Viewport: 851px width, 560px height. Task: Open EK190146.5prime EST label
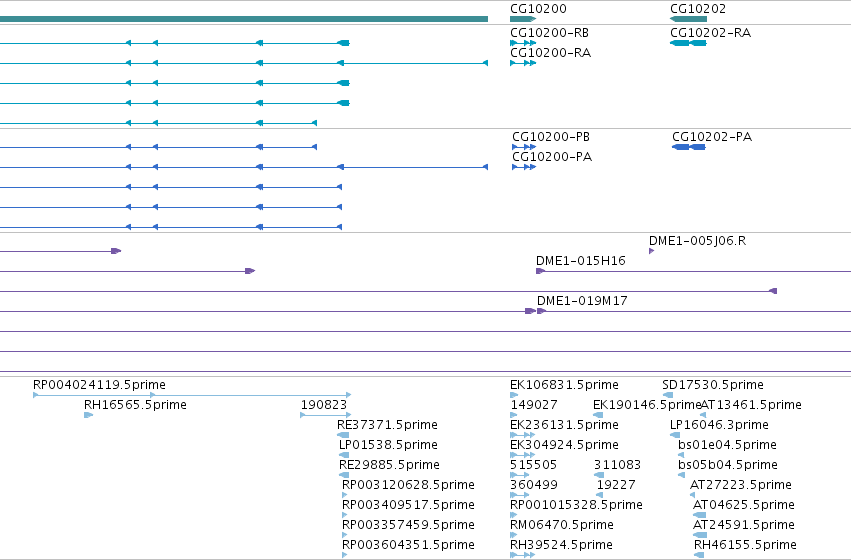pos(647,405)
